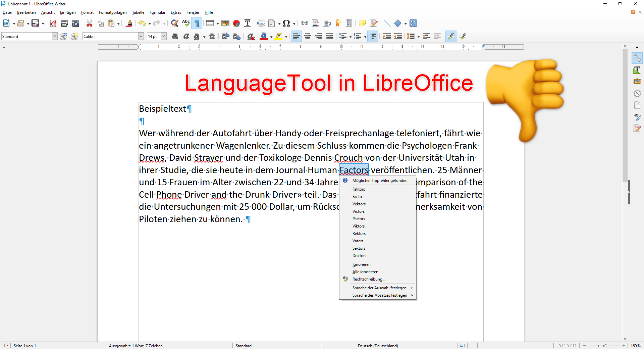Image resolution: width=644 pixels, height=349 pixels.
Task: Open sidebar Properties wrench icon
Action: (x=637, y=58)
